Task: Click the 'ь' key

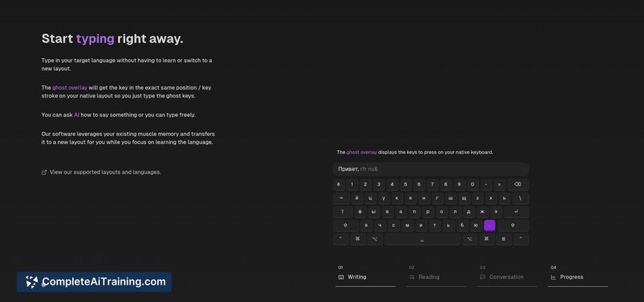Action: point(448,226)
